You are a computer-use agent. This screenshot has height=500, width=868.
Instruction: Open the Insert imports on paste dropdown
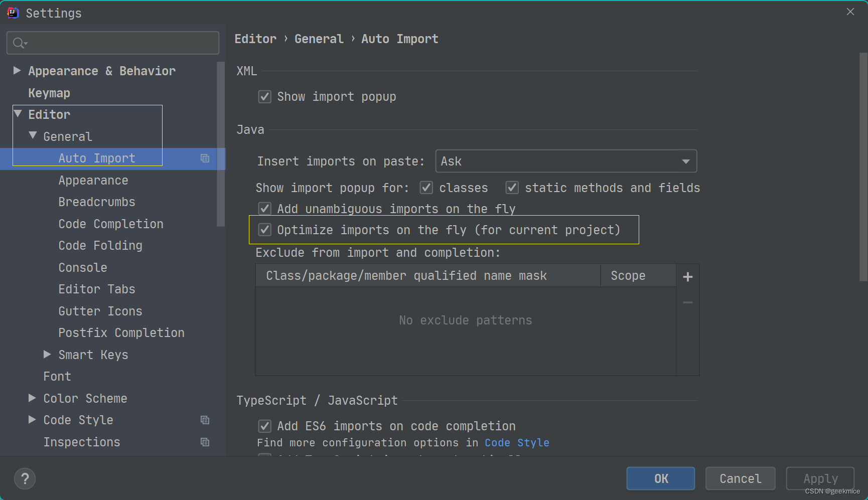coord(566,161)
